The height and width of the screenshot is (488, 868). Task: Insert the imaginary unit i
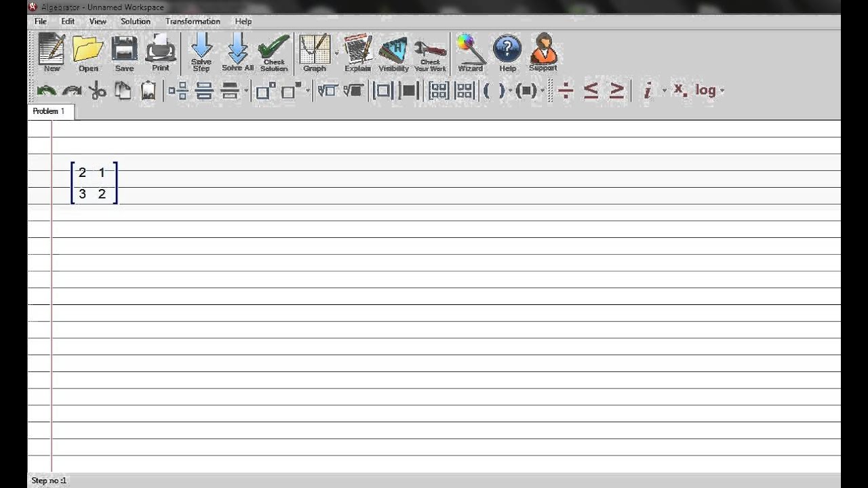pos(648,90)
